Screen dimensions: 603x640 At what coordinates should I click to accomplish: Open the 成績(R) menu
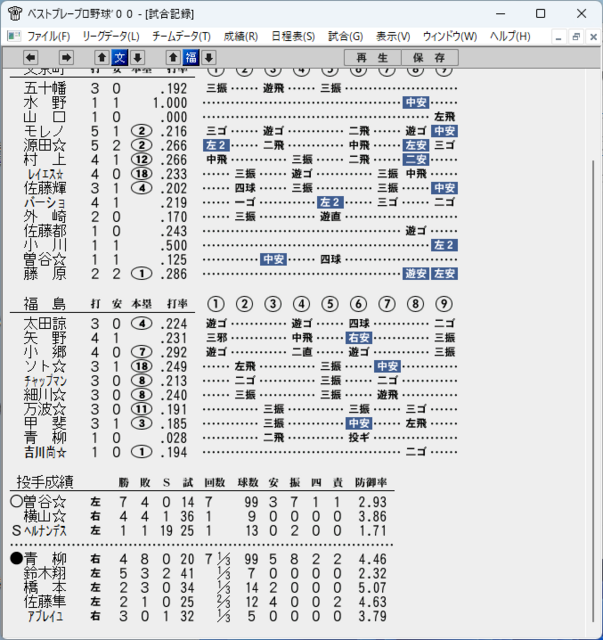[x=241, y=36]
